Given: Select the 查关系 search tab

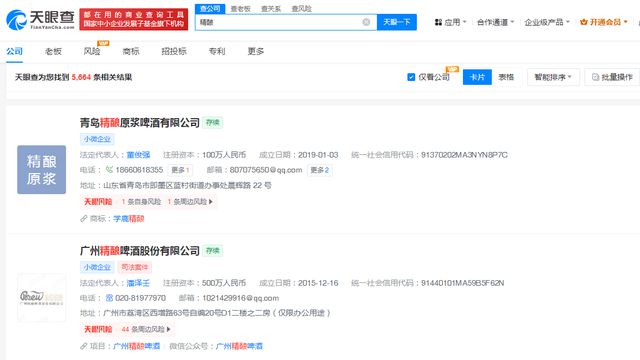Looking at the screenshot, I should coord(271,9).
